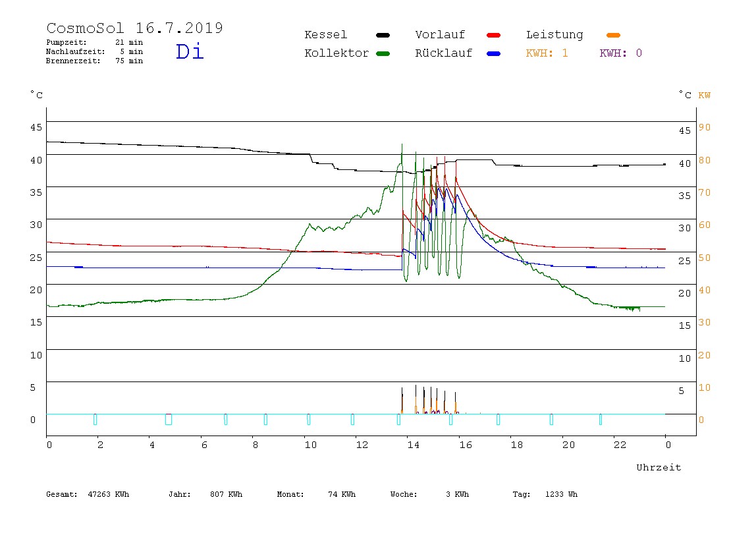This screenshot has height=535, width=756.
Task: Click the green Kollektor legend swatch
Action: point(383,53)
